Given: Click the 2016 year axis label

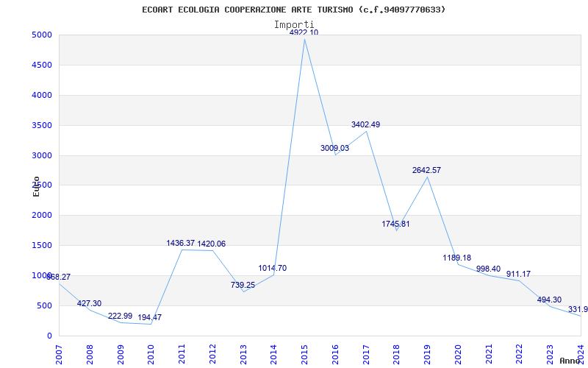Looking at the screenshot, I should coord(336,355).
